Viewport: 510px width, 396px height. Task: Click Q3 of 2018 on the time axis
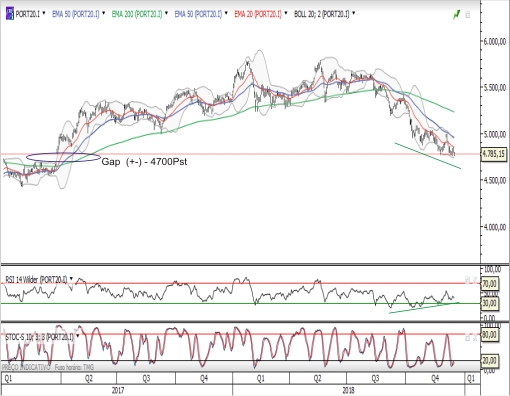(x=375, y=379)
